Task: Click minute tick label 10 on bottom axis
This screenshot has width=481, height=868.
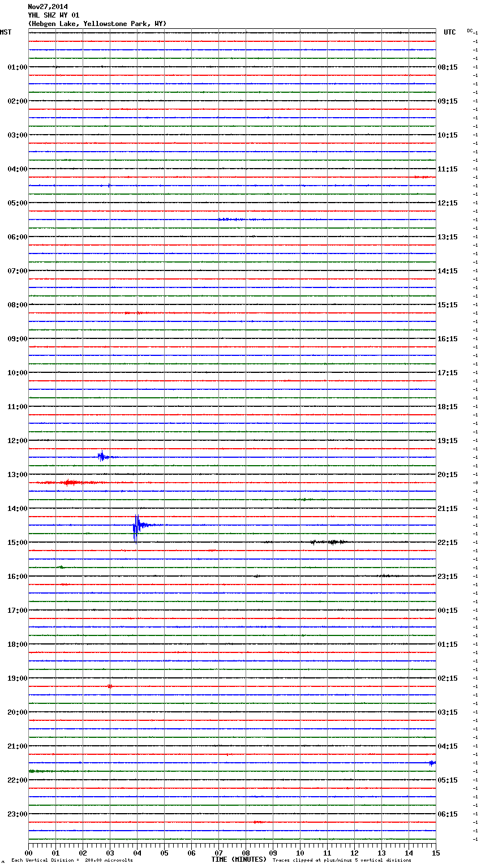Action: tap(300, 853)
